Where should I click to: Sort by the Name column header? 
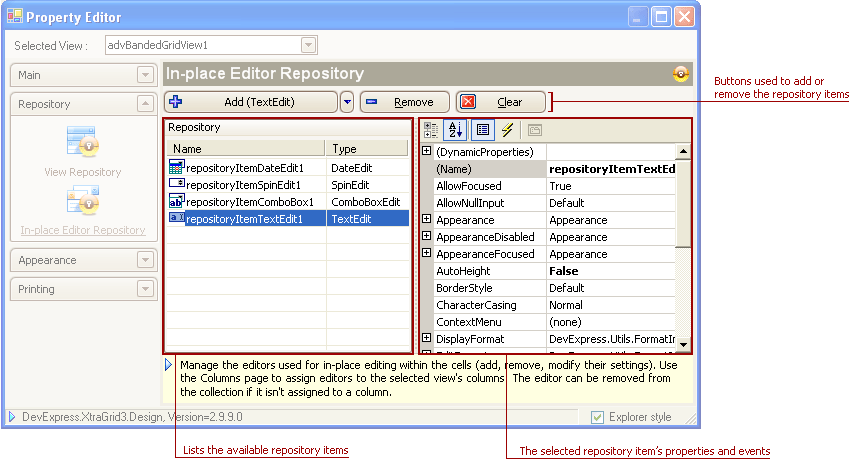(x=246, y=148)
